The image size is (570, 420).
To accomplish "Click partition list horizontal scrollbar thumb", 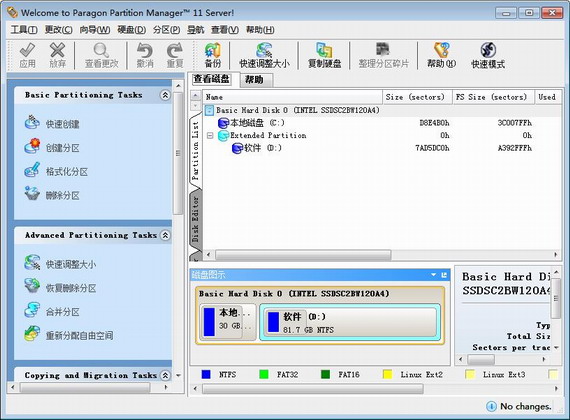I will point(304,255).
